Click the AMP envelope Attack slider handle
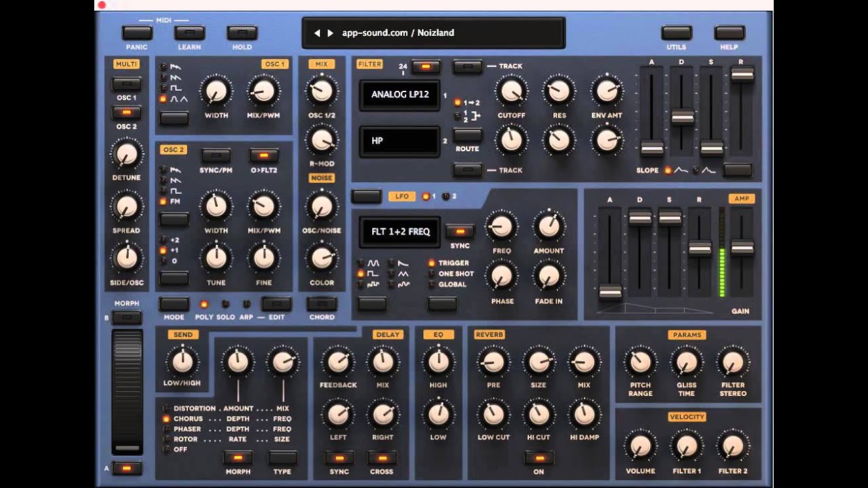 [610, 291]
